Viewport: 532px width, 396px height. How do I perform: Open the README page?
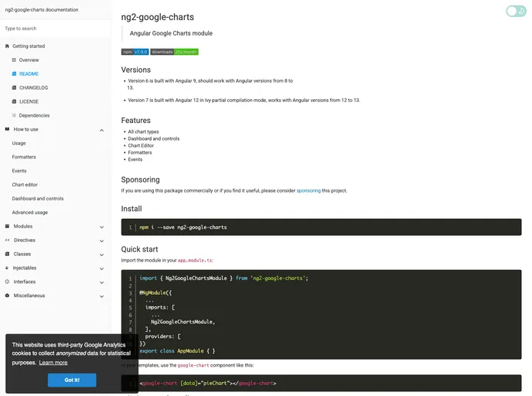coord(29,74)
